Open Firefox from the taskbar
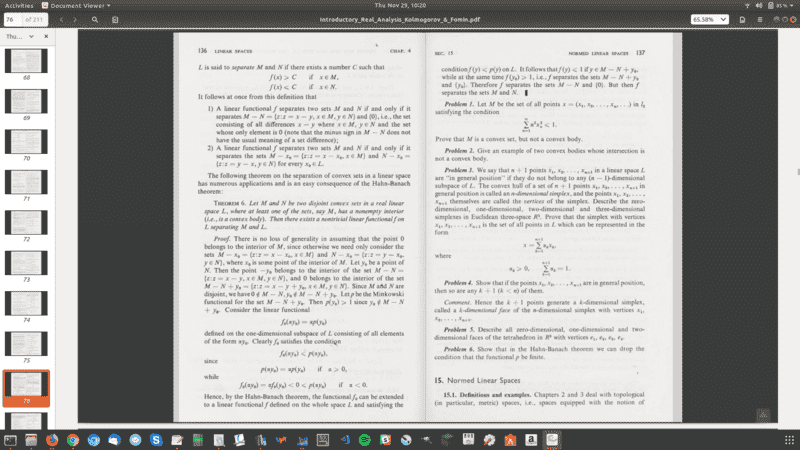 48,439
